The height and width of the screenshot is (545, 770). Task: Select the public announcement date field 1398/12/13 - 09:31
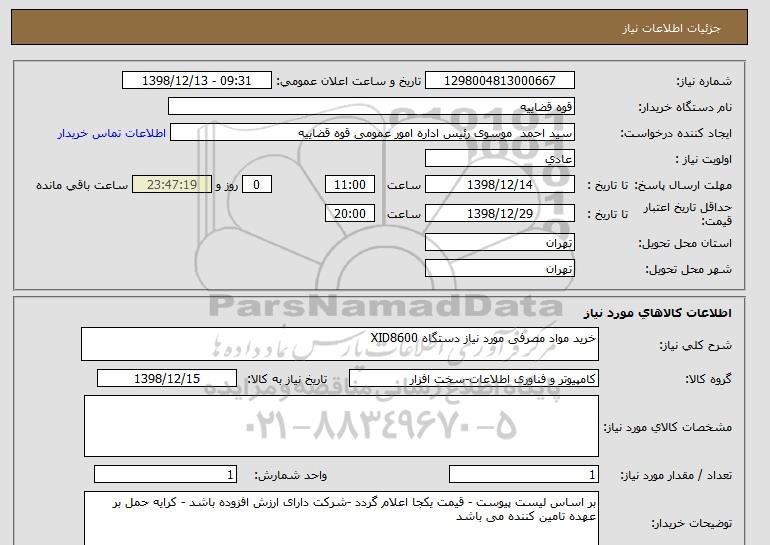196,81
